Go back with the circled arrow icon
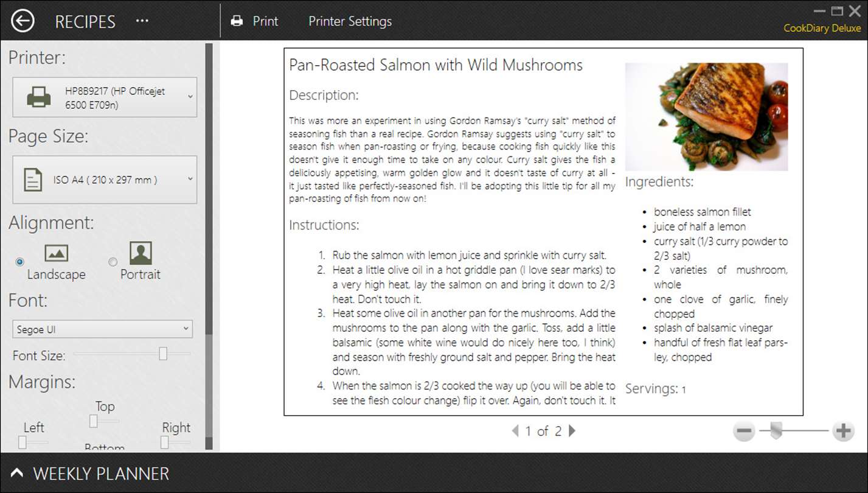868x493 pixels. coord(23,21)
